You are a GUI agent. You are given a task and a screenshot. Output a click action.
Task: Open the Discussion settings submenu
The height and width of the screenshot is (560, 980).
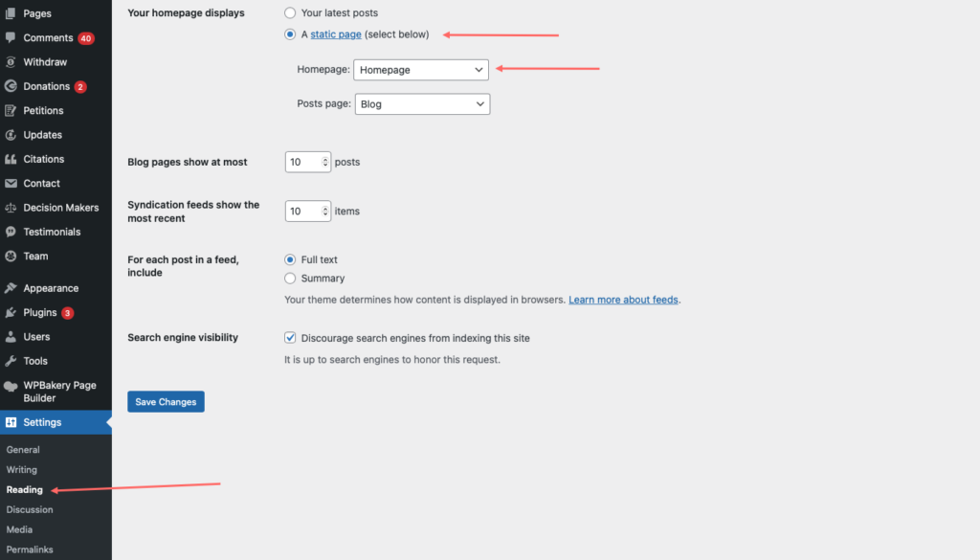click(x=30, y=509)
